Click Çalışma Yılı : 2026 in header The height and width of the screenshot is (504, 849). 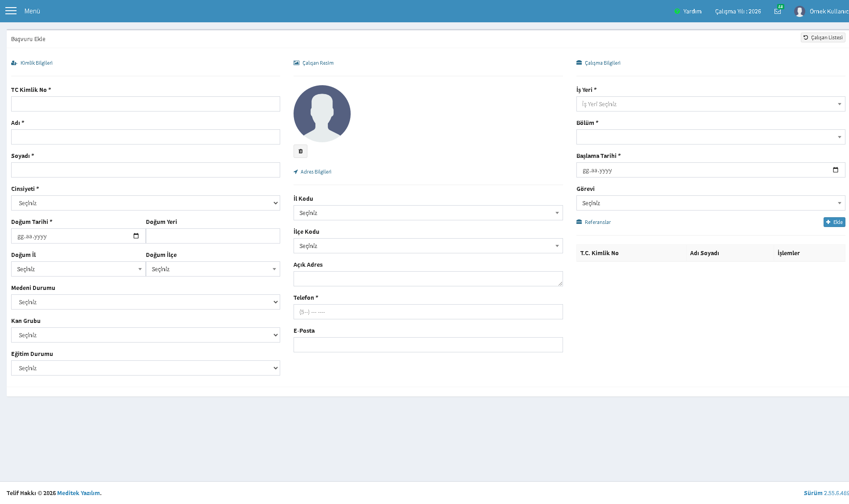738,11
